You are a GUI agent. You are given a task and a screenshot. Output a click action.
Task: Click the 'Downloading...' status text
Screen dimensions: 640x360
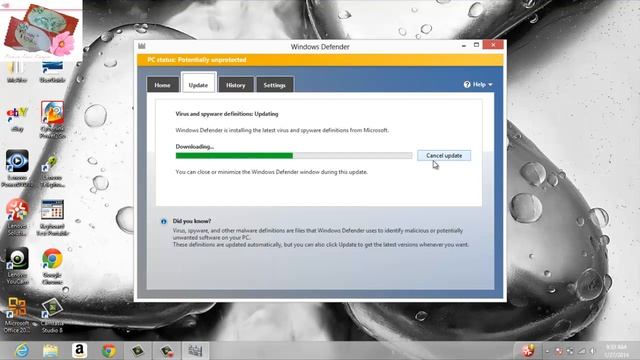195,147
